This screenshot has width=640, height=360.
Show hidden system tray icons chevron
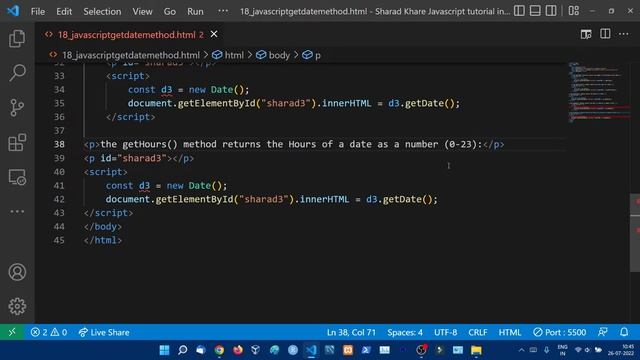click(521, 350)
